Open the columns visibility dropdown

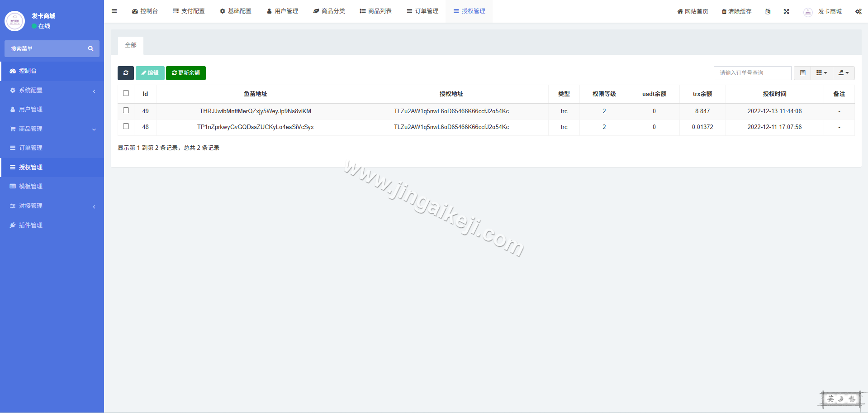coord(821,72)
